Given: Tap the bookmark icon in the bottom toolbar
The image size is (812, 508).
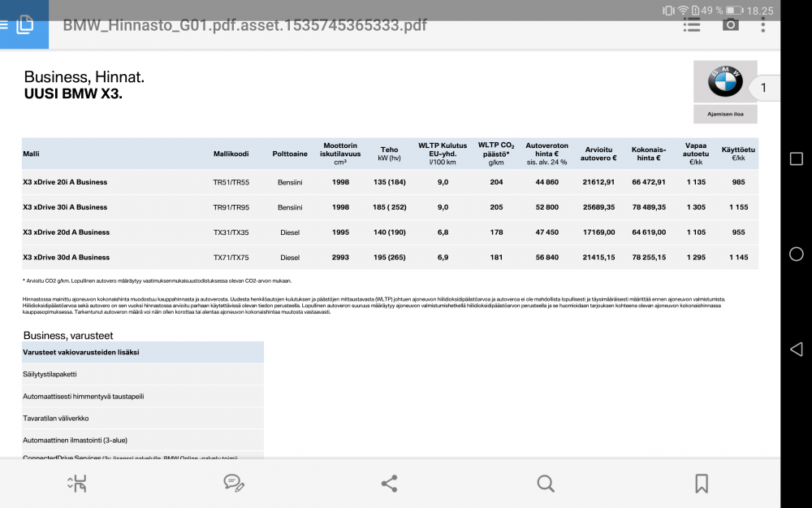Looking at the screenshot, I should (x=702, y=483).
